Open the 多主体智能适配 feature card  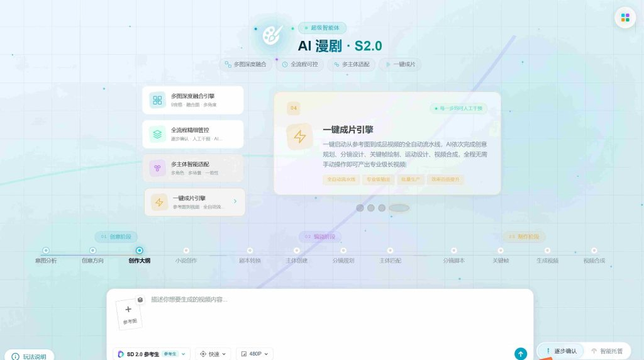pyautogui.click(x=193, y=168)
